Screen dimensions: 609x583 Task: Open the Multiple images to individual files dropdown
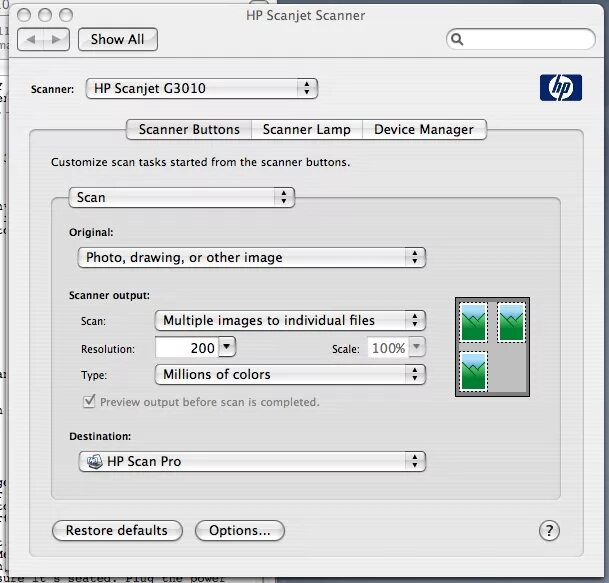pyautogui.click(x=290, y=320)
